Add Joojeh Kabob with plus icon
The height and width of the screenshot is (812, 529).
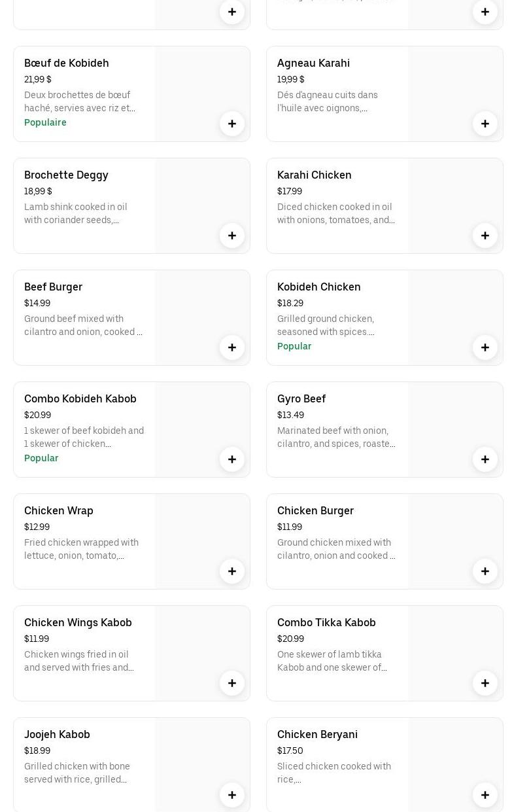click(232, 795)
